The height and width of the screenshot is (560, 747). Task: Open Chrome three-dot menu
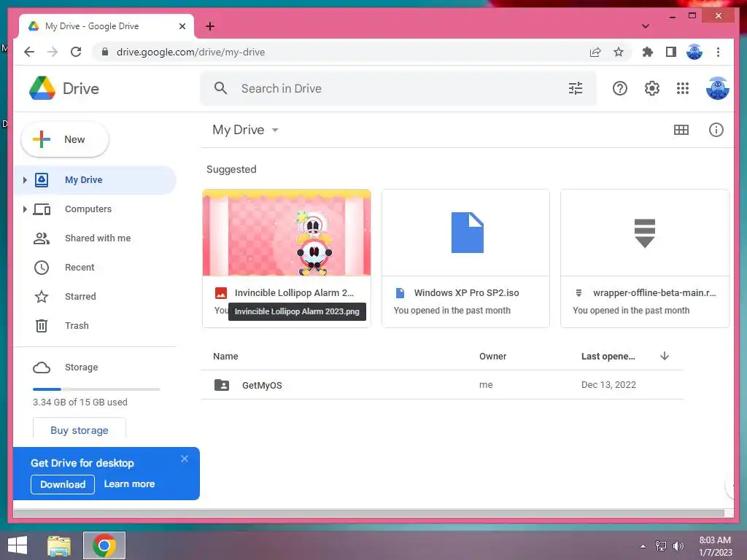718,52
